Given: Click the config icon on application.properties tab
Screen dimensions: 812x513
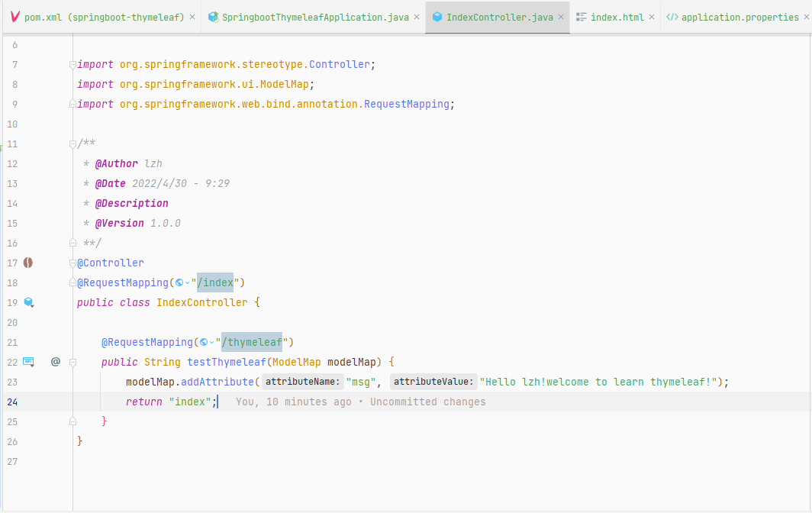Looking at the screenshot, I should 672,17.
